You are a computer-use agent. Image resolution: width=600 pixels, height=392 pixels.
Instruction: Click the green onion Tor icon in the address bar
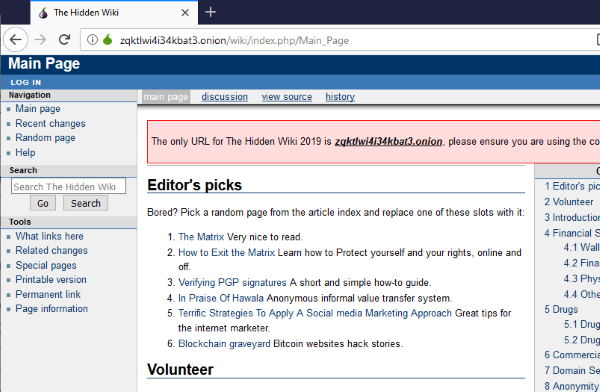coord(108,39)
